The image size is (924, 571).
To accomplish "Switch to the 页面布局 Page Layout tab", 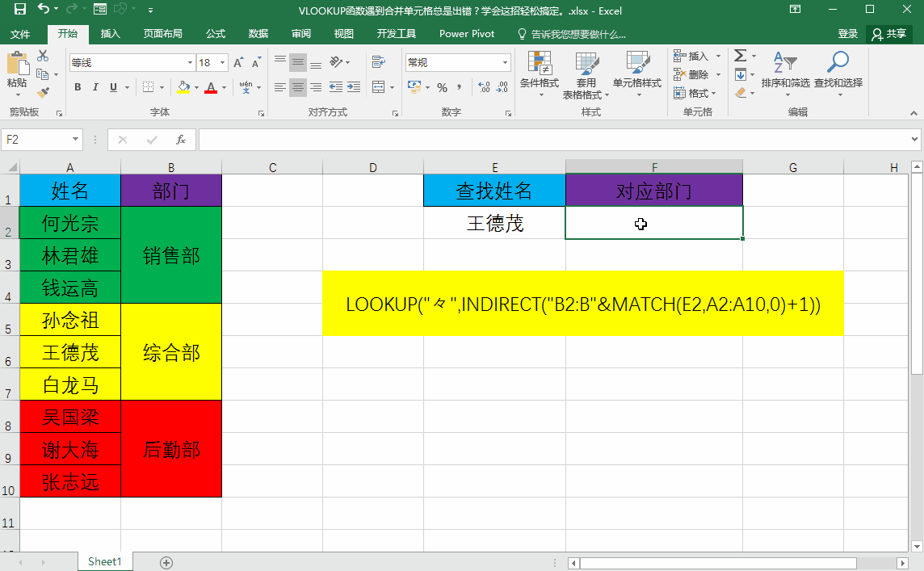I will (162, 34).
